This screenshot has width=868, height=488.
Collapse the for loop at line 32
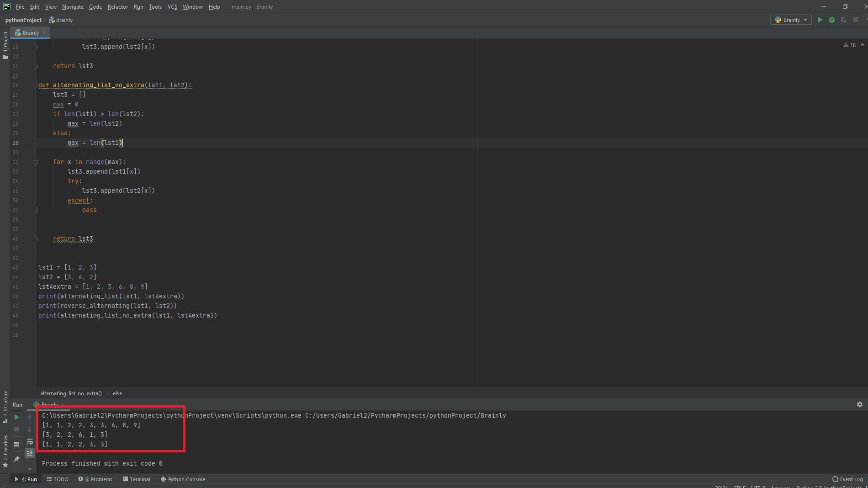click(36, 162)
